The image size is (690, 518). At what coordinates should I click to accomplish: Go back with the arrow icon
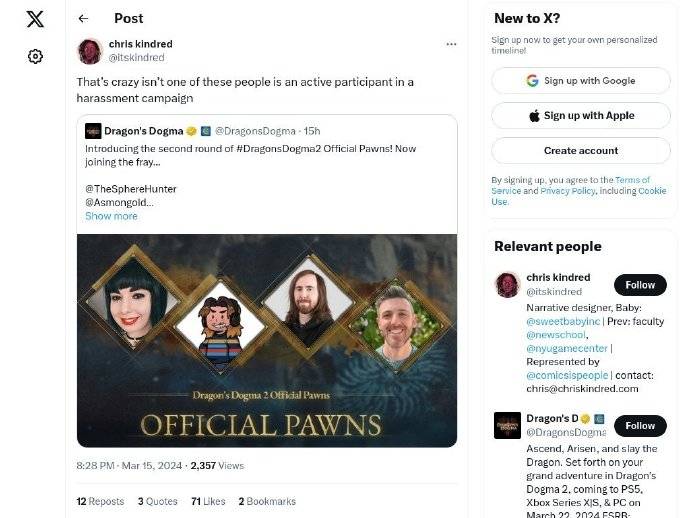tap(83, 18)
